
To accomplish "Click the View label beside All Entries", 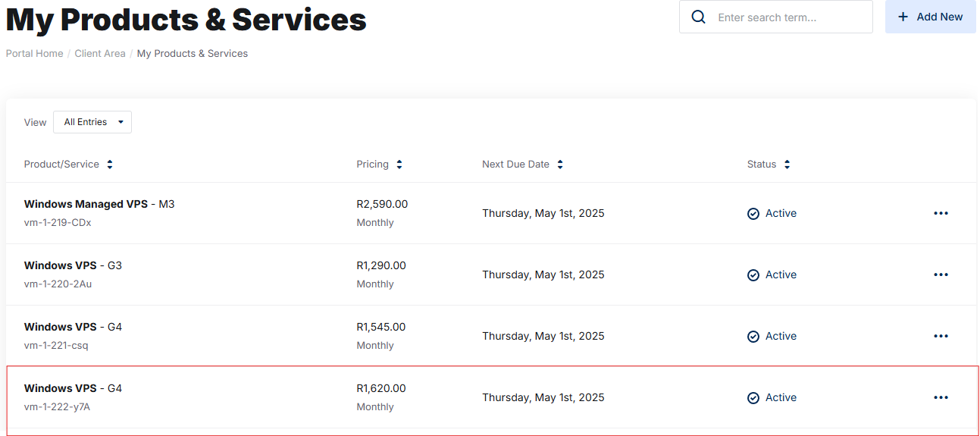I will [x=35, y=122].
